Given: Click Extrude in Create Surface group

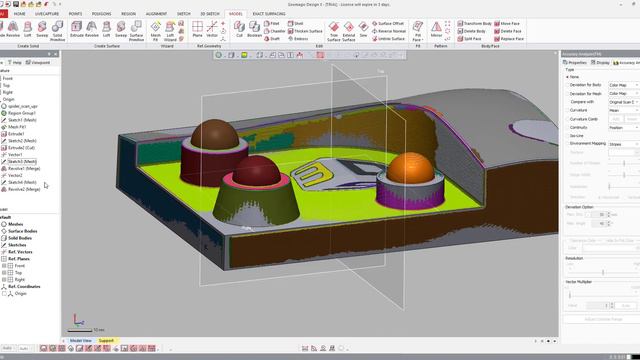Looking at the screenshot, I should [76, 29].
